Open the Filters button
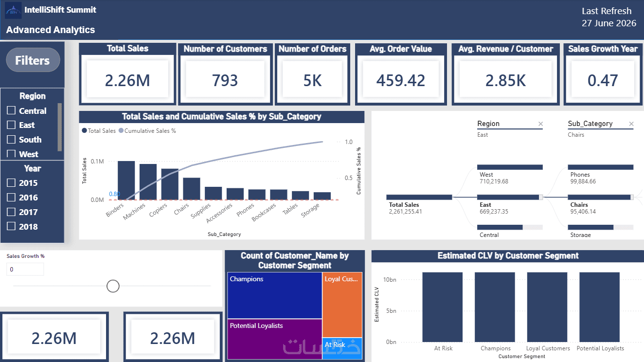 pyautogui.click(x=33, y=60)
